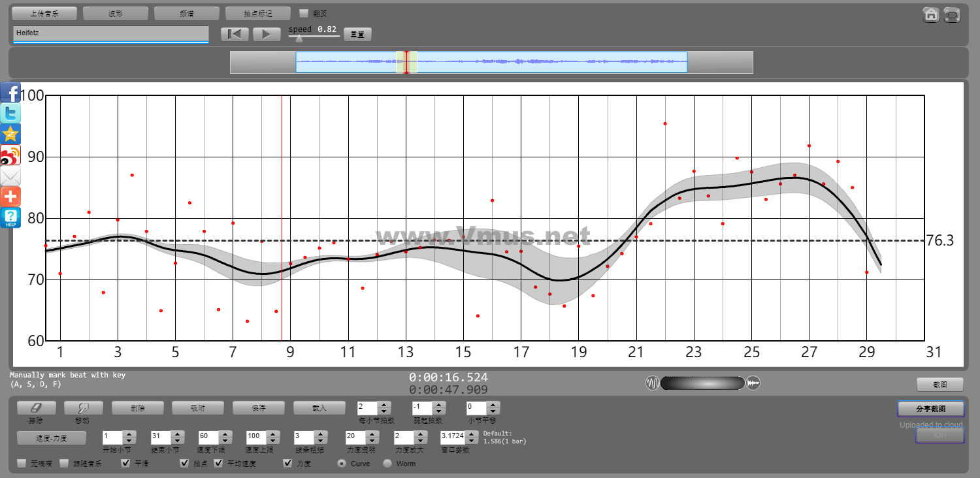Click the email share envelope icon
Viewport: 980px width, 478px height.
tap(10, 176)
